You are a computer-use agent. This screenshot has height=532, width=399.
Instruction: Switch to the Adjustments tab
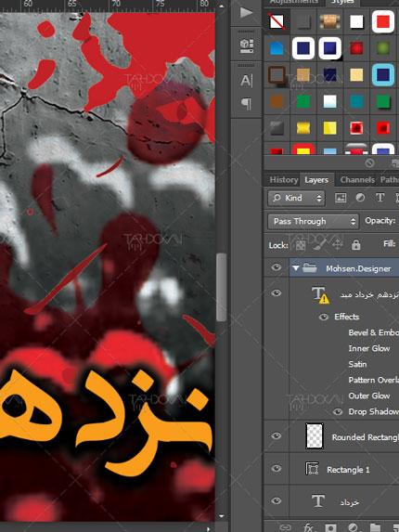[294, 2]
